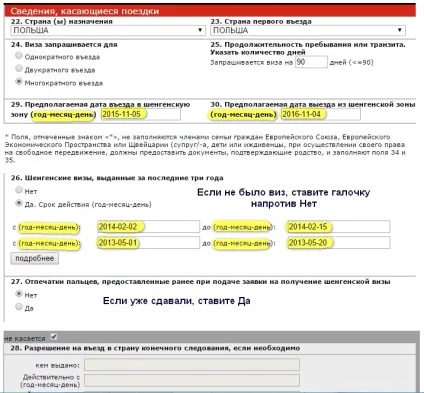424x393 pixels.
Task: Click the label '28. Разрешение на въезд в страну'
Action: (x=155, y=348)
